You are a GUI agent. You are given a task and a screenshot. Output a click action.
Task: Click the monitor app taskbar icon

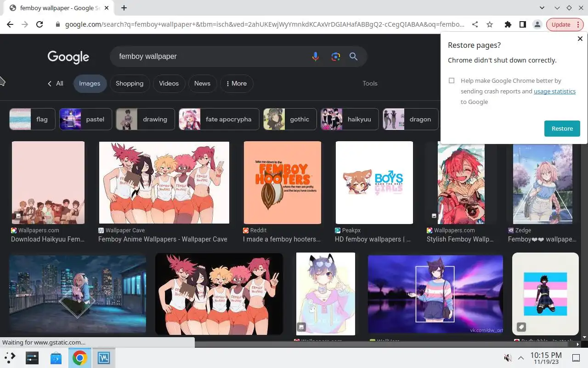coord(104,357)
